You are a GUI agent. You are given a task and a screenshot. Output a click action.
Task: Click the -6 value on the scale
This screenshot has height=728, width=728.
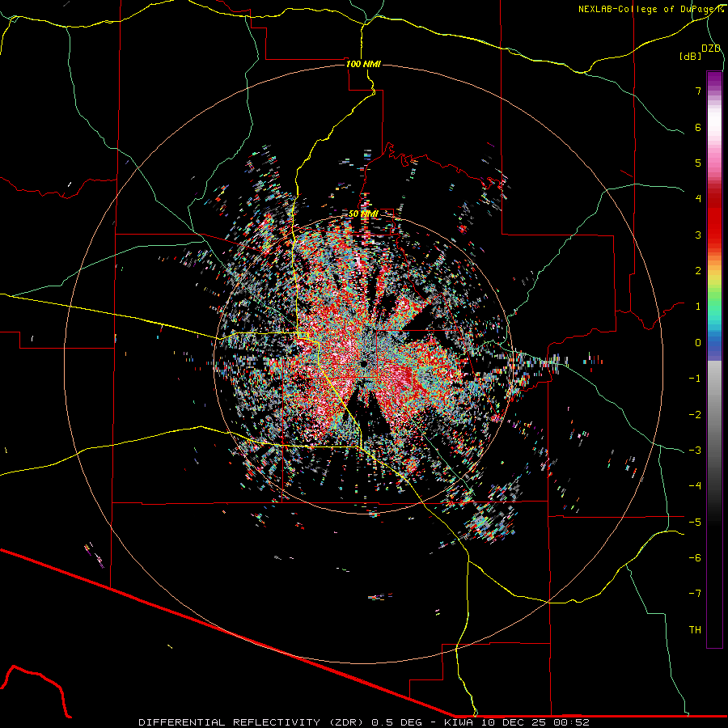click(695, 558)
